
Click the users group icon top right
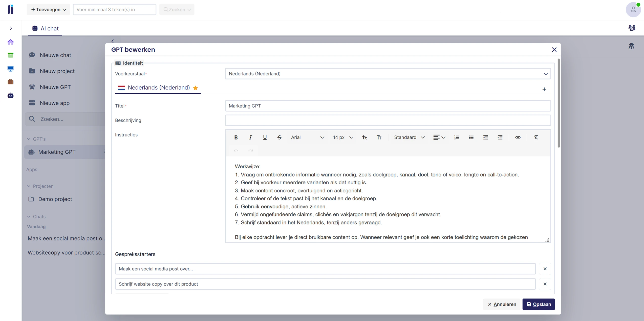pos(632,28)
